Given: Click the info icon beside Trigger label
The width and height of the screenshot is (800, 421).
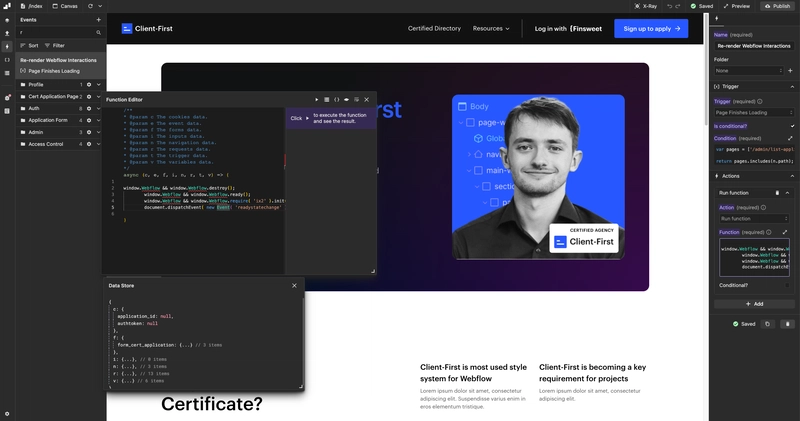Looking at the screenshot, I should pos(760,102).
